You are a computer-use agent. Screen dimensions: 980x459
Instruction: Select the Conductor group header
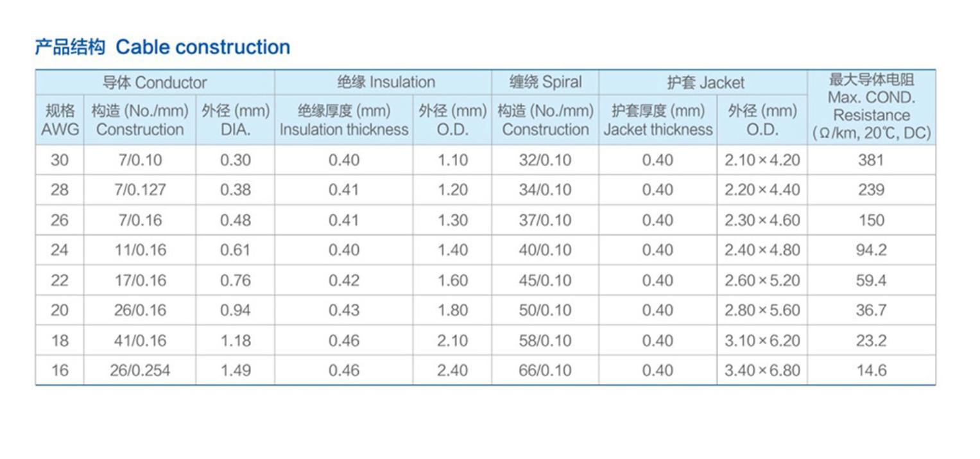pos(155,83)
